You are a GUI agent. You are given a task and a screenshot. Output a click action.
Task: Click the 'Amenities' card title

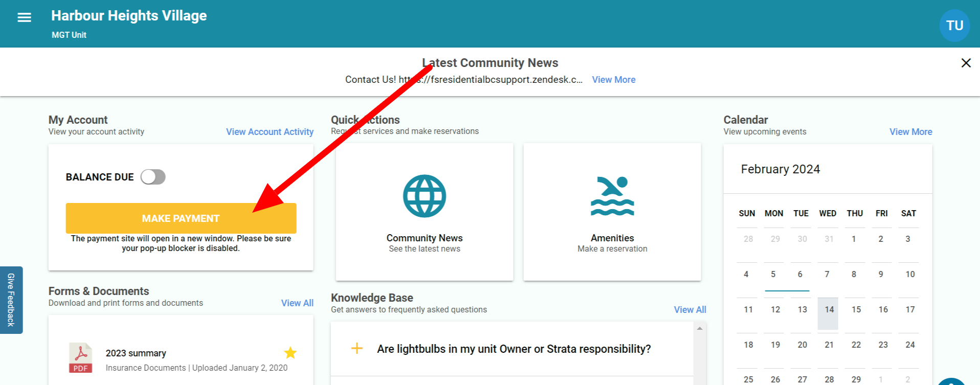tap(612, 238)
